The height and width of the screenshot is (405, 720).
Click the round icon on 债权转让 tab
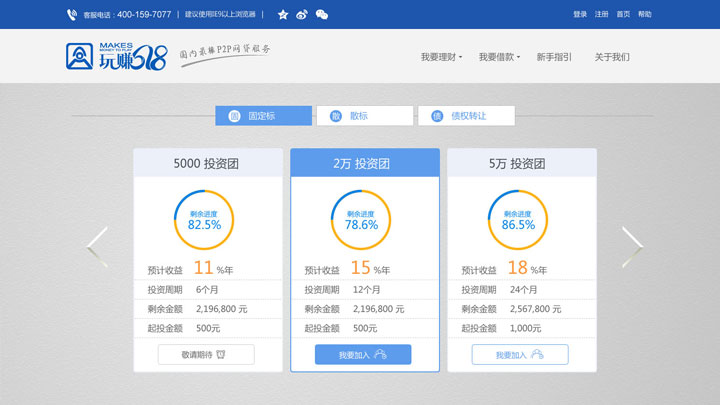[x=436, y=116]
